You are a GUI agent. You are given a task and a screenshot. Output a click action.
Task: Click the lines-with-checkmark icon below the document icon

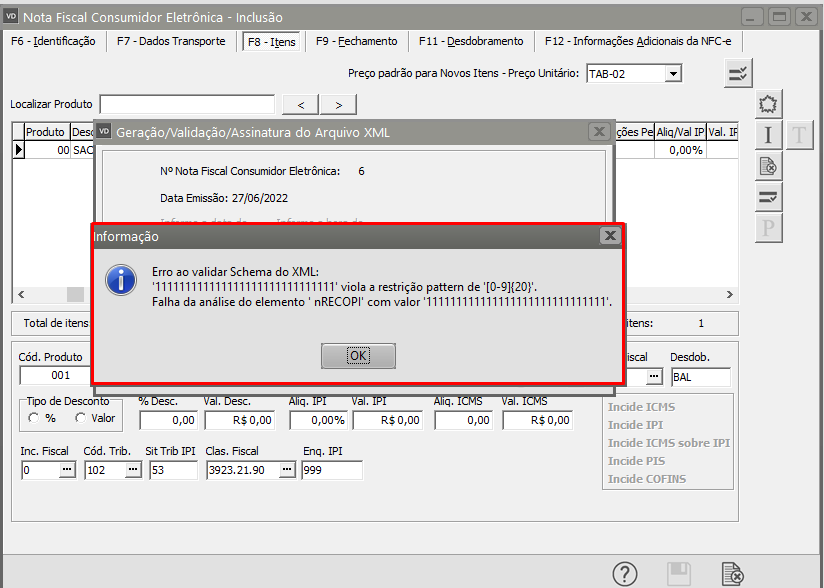click(x=768, y=197)
